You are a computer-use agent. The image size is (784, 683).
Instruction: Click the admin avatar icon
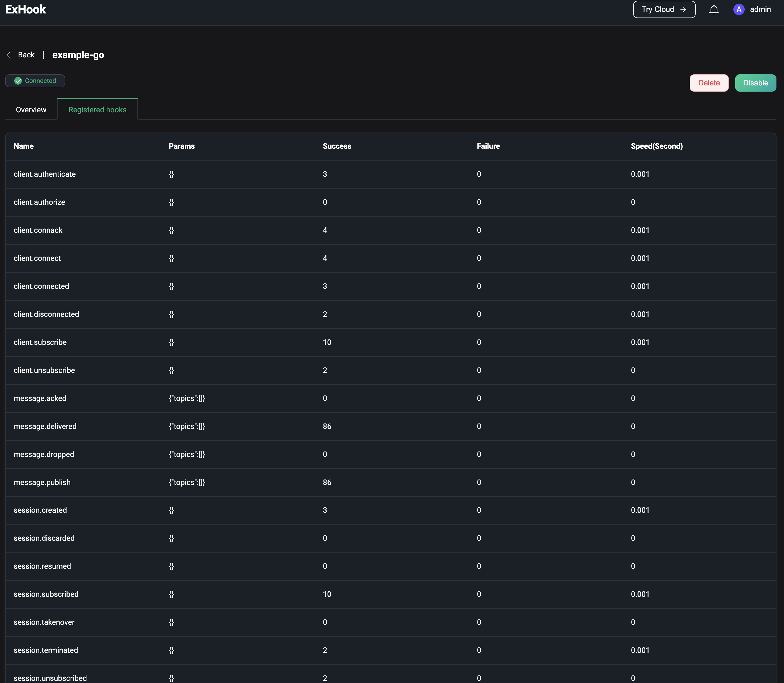click(739, 9)
